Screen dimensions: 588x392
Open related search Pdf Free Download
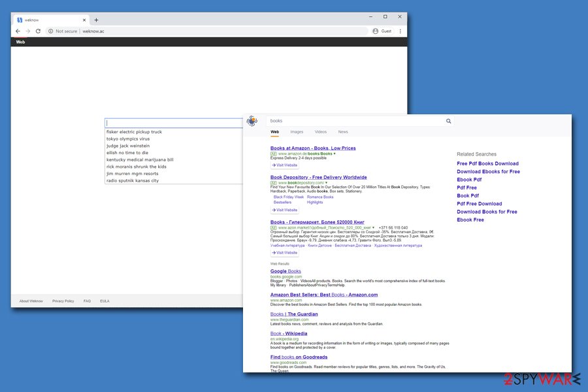coord(480,204)
